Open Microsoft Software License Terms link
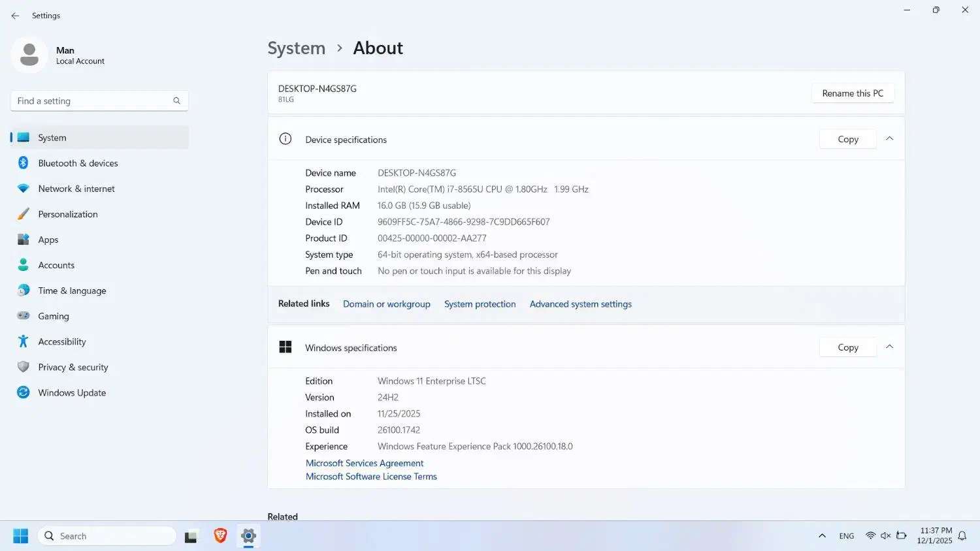Image resolution: width=980 pixels, height=551 pixels. [371, 477]
